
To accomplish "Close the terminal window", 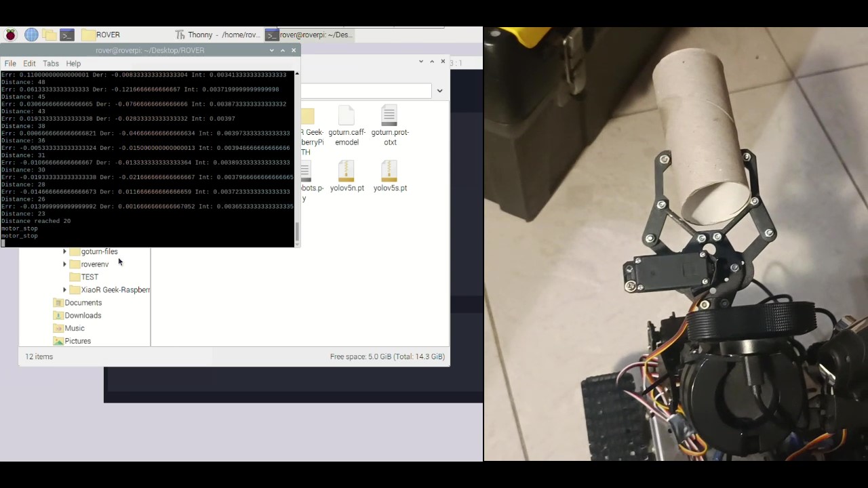I will tap(294, 50).
